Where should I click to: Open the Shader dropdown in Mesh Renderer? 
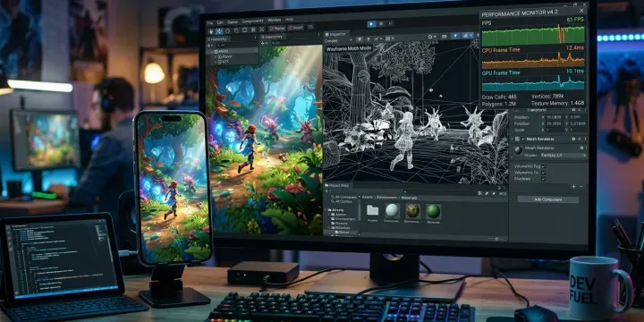coord(563,155)
